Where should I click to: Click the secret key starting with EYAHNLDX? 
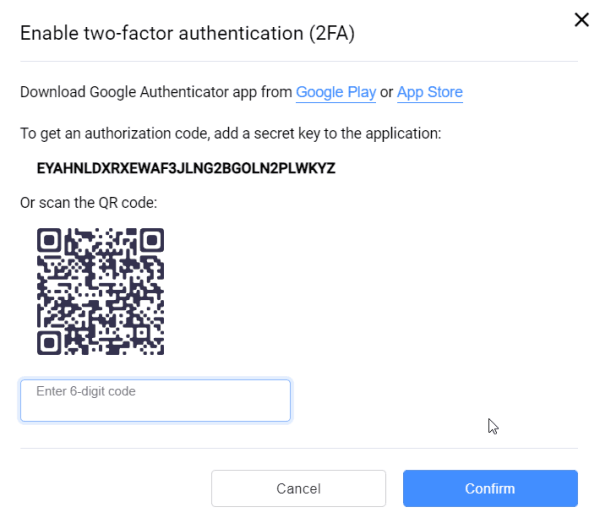click(x=185, y=168)
